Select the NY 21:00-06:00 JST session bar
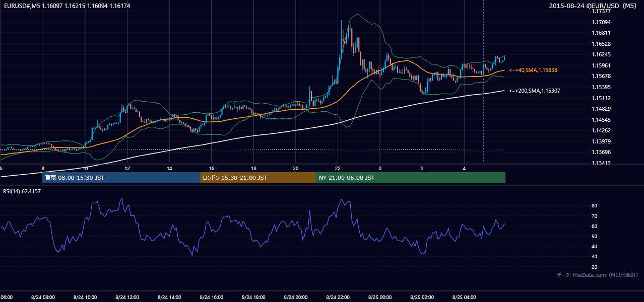The width and height of the screenshot is (644, 302). 411,178
